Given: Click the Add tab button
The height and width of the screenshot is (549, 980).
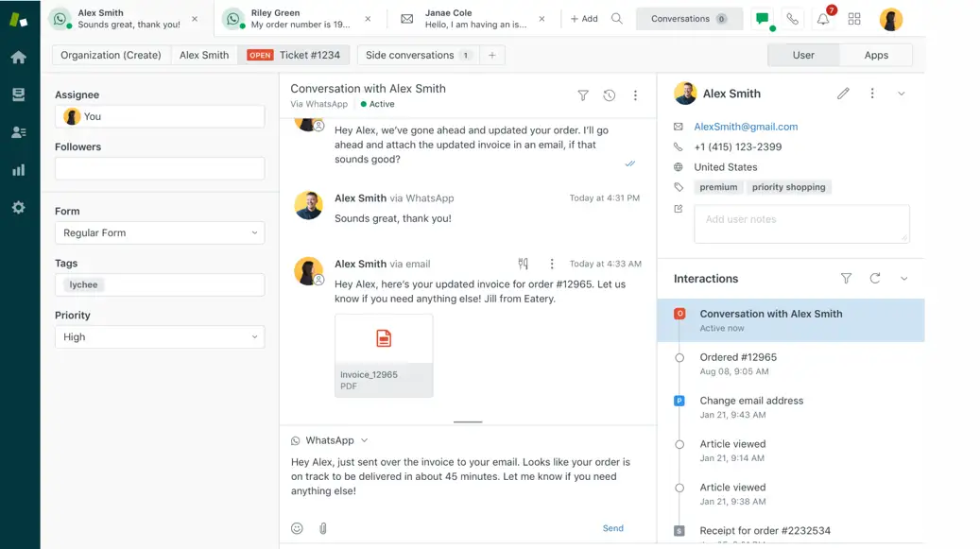Looking at the screenshot, I should 584,19.
